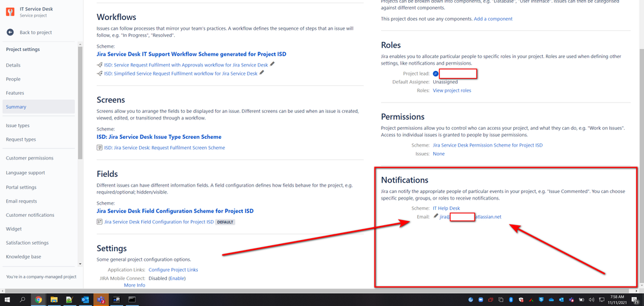
Task: Click the pencil icon next to notification Email
Action: [x=436, y=216]
